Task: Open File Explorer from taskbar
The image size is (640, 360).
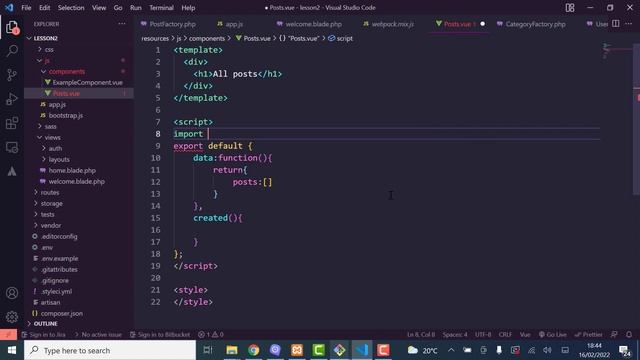Action: 232,350
